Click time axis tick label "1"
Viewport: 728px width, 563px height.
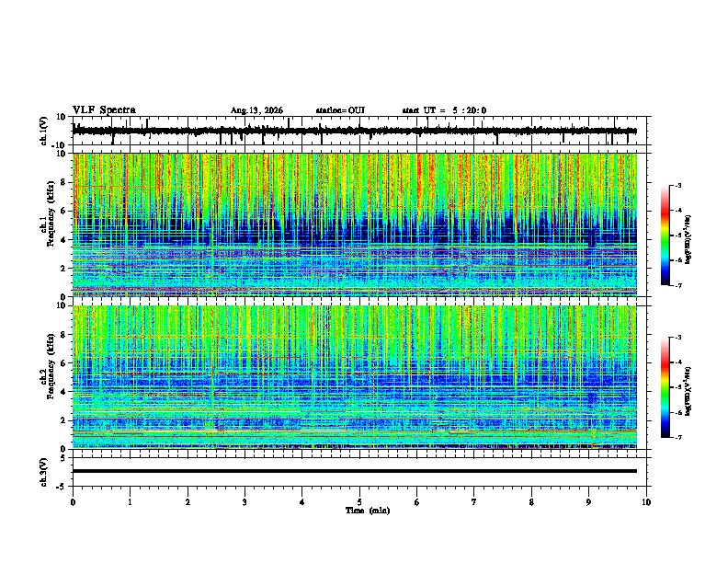[130, 502]
